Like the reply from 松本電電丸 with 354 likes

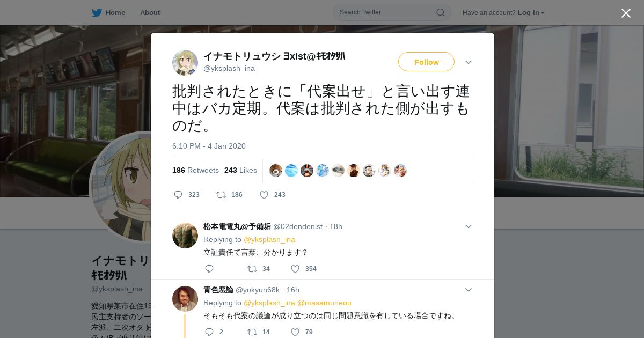295,269
